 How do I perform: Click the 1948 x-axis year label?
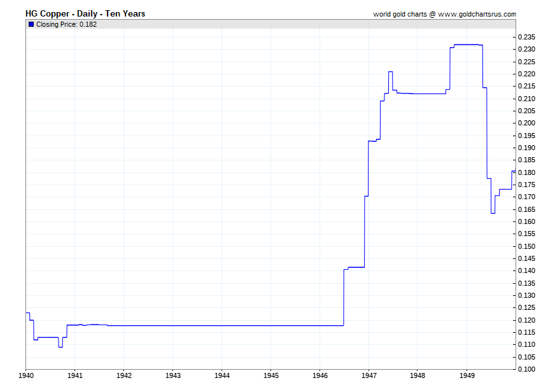click(418, 375)
